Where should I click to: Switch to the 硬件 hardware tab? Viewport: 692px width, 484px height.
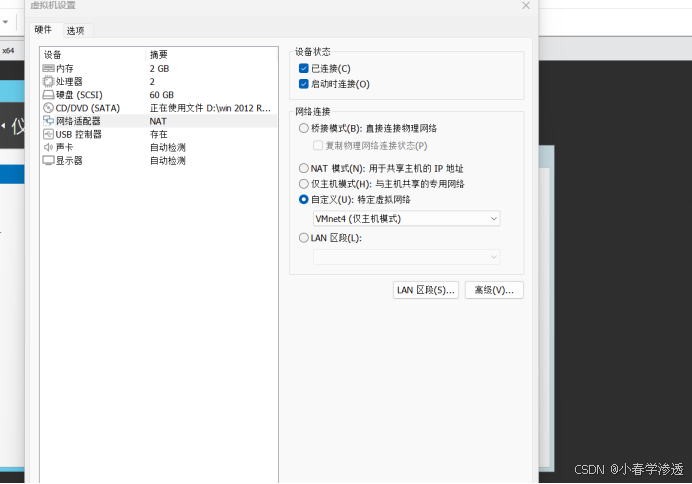[x=43, y=30]
